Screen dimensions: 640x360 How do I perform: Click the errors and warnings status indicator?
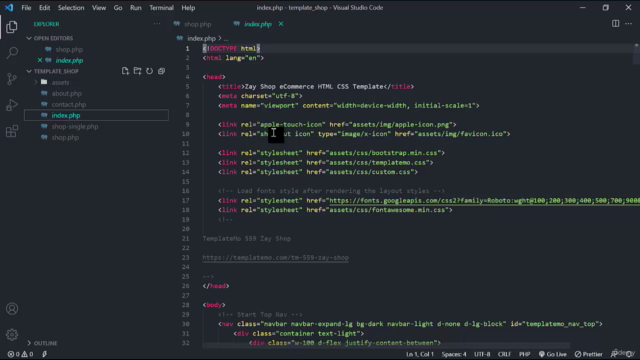(x=20, y=354)
